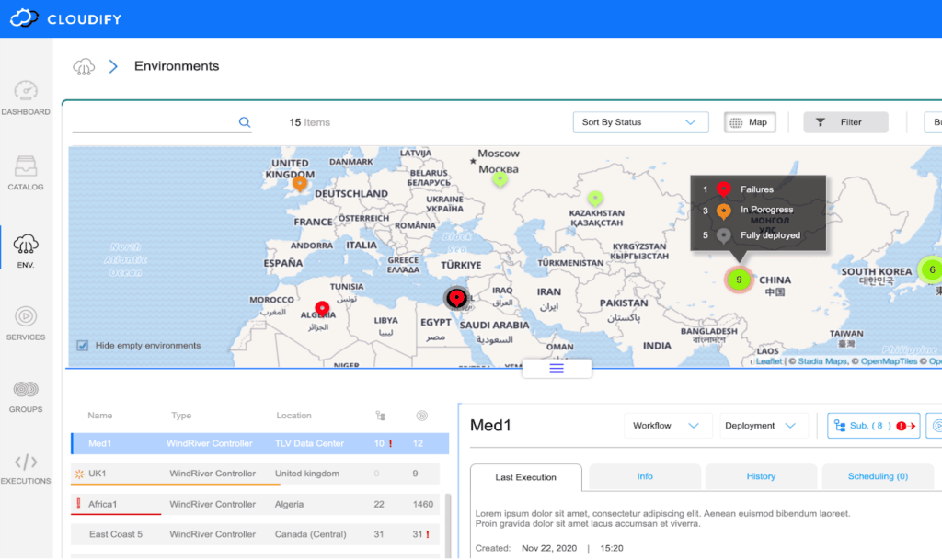The width and height of the screenshot is (942, 560).
Task: Click the map panel collapse handle
Action: [557, 369]
